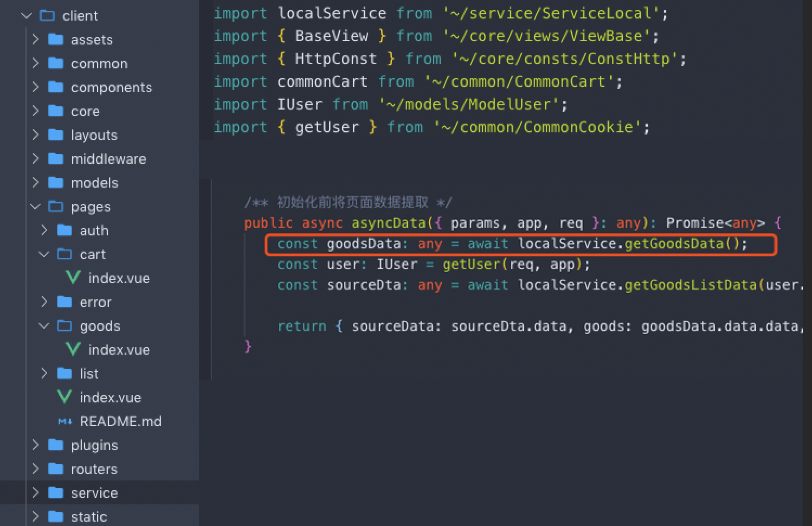Click the open goods folder icon

(x=65, y=325)
